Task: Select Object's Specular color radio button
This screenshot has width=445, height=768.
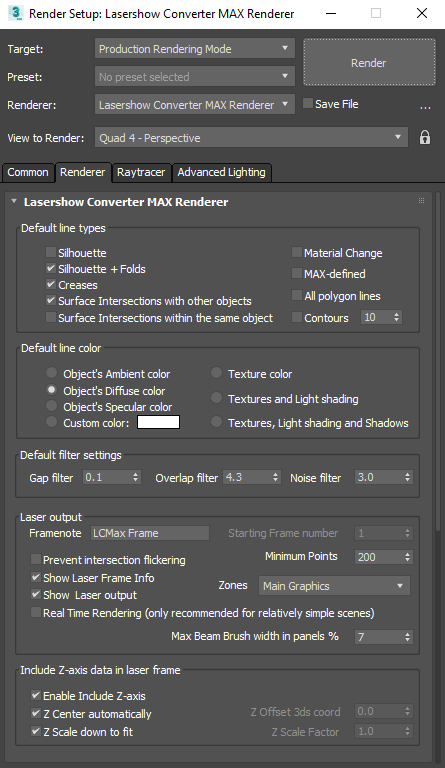Action: [x=51, y=406]
